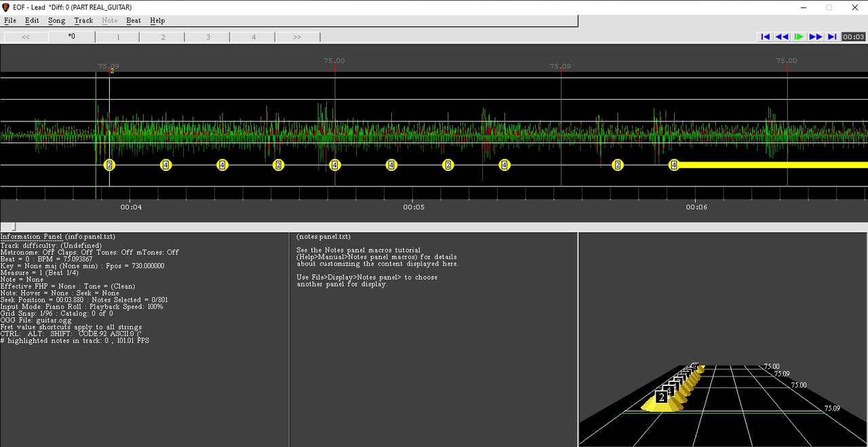Click the << previous difficulties tab arrow

pos(26,37)
